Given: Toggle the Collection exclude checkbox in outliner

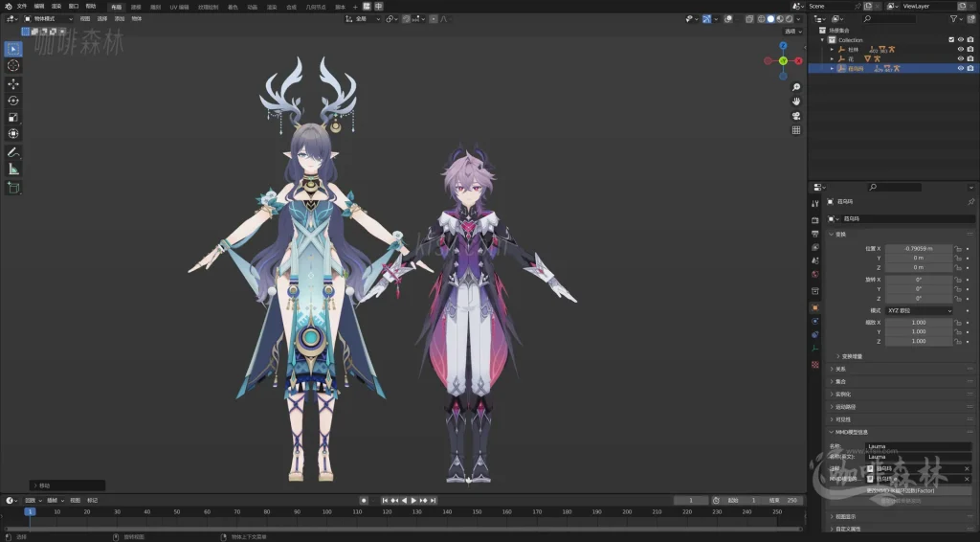Looking at the screenshot, I should [x=951, y=40].
